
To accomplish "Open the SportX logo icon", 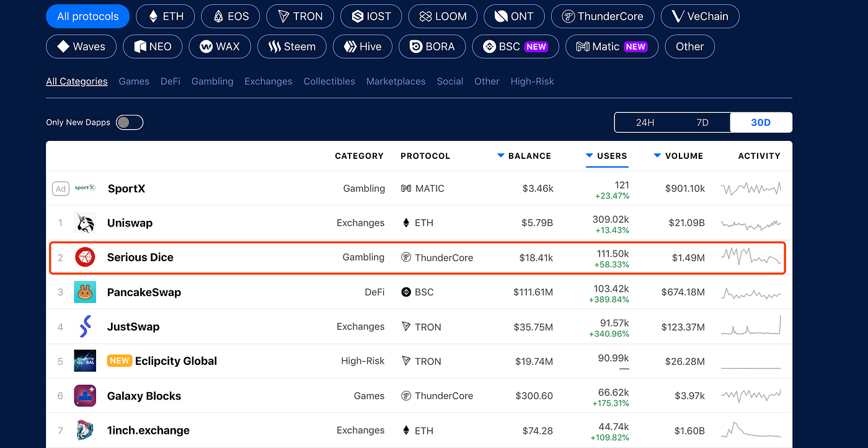I will click(x=85, y=187).
